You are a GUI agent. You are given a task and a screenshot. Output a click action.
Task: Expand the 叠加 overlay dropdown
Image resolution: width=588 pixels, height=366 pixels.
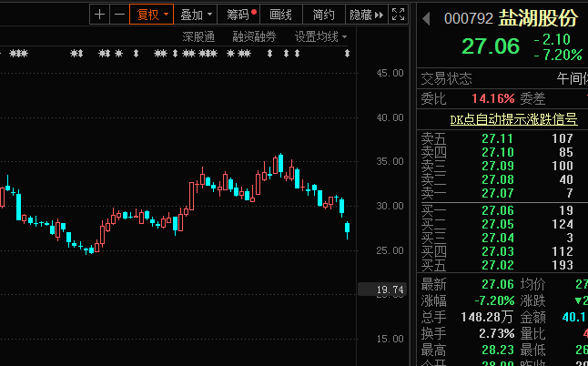click(196, 15)
